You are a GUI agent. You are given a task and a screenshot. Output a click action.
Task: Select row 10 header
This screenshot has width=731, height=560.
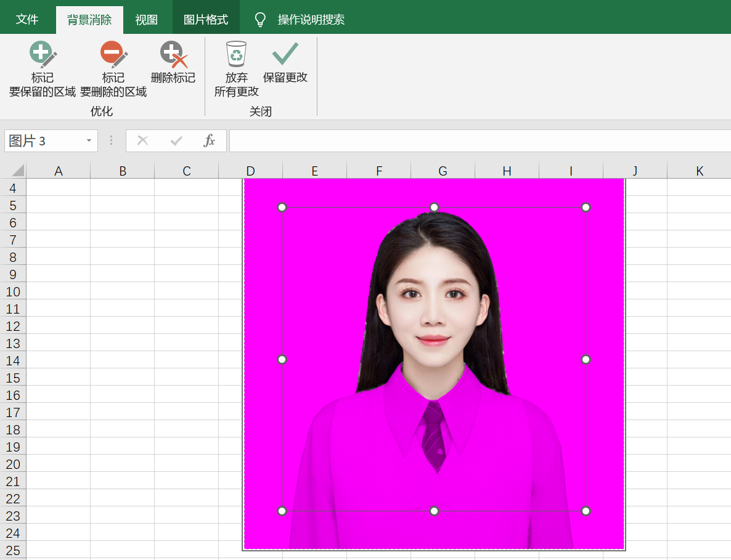(x=13, y=291)
